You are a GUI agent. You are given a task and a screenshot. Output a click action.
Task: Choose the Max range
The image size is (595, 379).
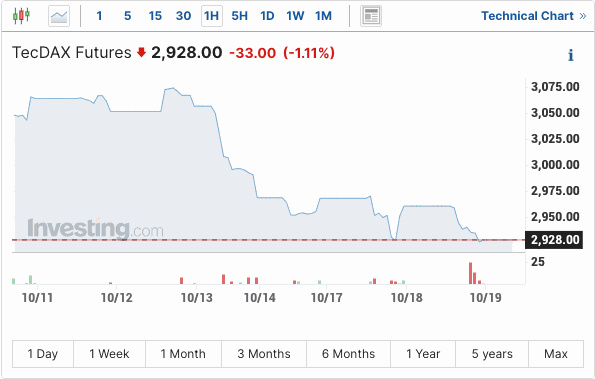point(556,354)
